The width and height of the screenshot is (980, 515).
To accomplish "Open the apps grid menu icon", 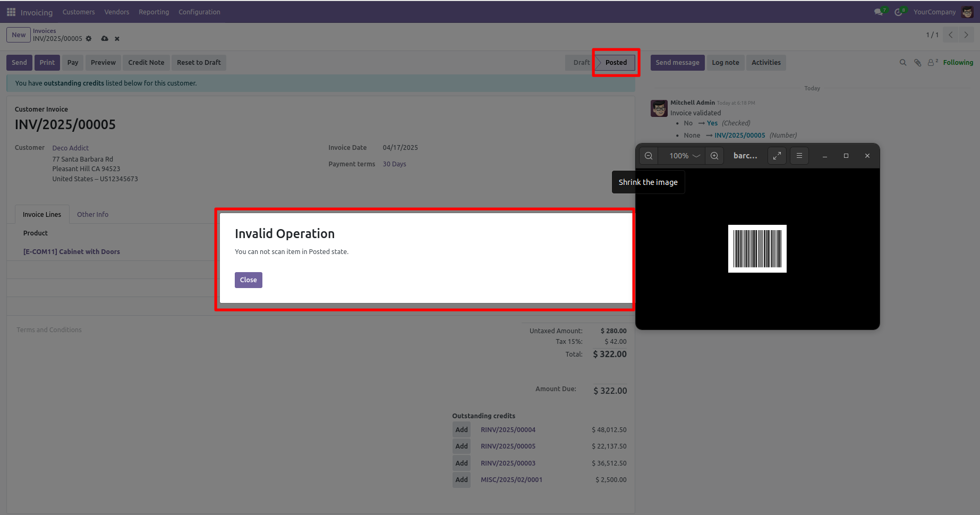I will [x=11, y=12].
